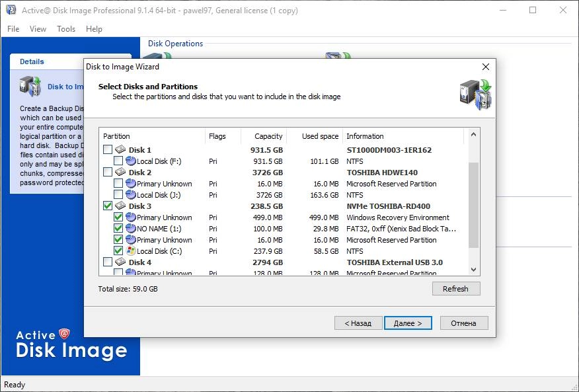Image resolution: width=579 pixels, height=392 pixels.
Task: Select the Local Disk (F:) row label
Action: [x=159, y=161]
